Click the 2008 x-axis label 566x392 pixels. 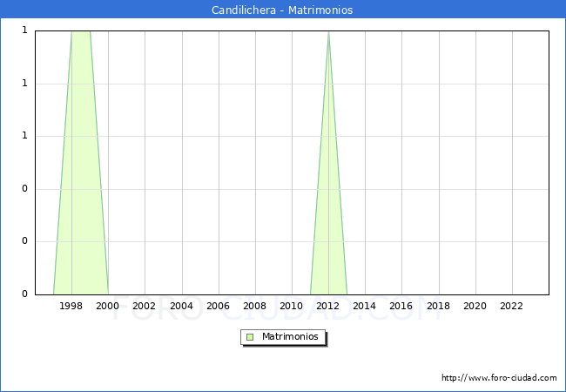(254, 306)
